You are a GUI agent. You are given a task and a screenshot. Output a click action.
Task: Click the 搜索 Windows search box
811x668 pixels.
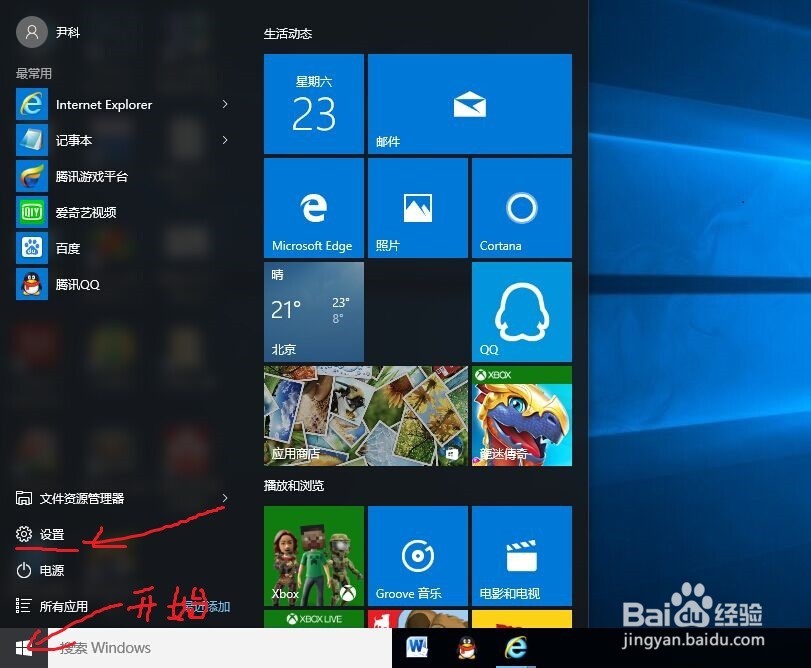(220, 648)
